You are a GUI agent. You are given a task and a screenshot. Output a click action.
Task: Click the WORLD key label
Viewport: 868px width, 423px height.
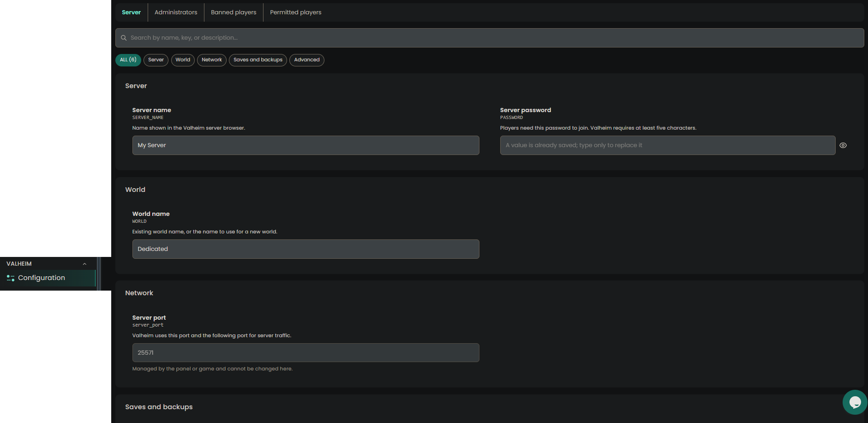point(139,221)
